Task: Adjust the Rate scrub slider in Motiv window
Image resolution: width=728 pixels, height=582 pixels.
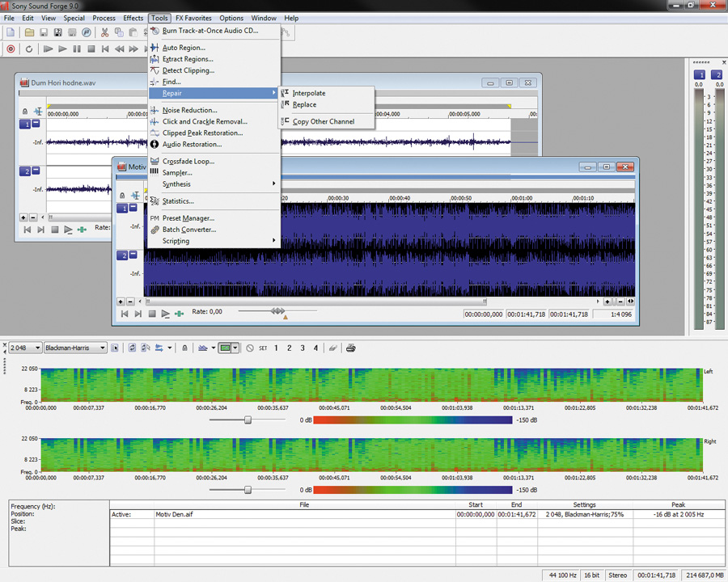Action: 277,311
